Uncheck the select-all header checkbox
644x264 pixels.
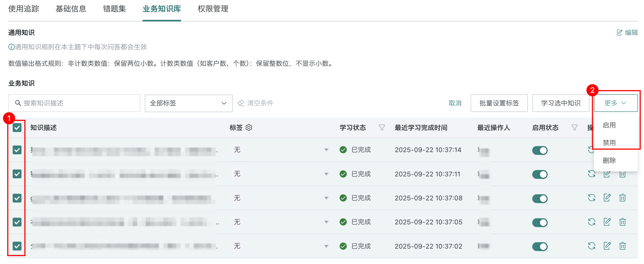17,128
